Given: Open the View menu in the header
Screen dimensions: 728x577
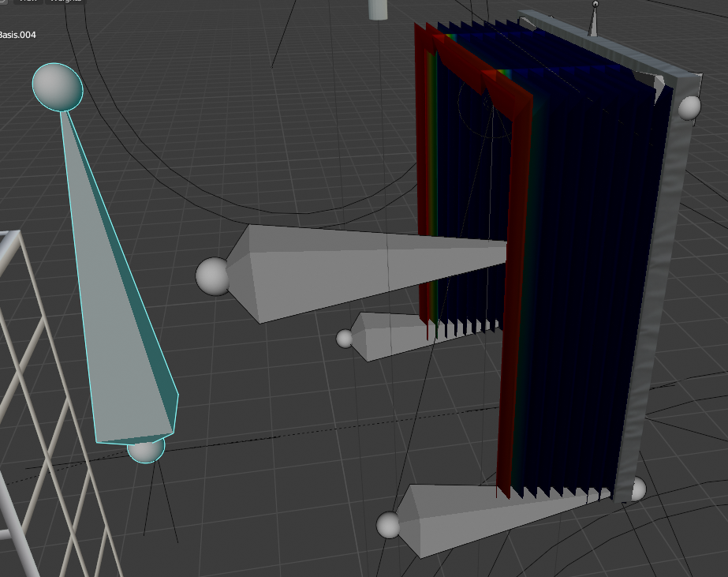Looking at the screenshot, I should click(x=28, y=2).
